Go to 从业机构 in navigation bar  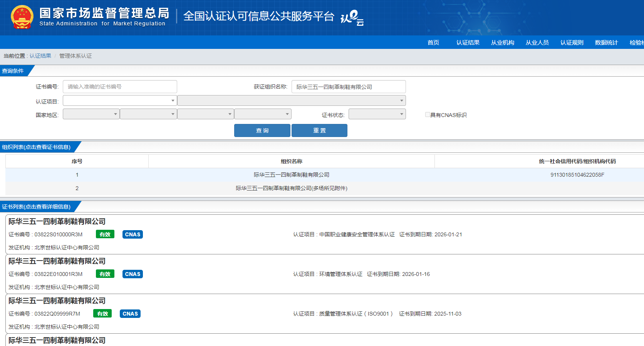[503, 42]
